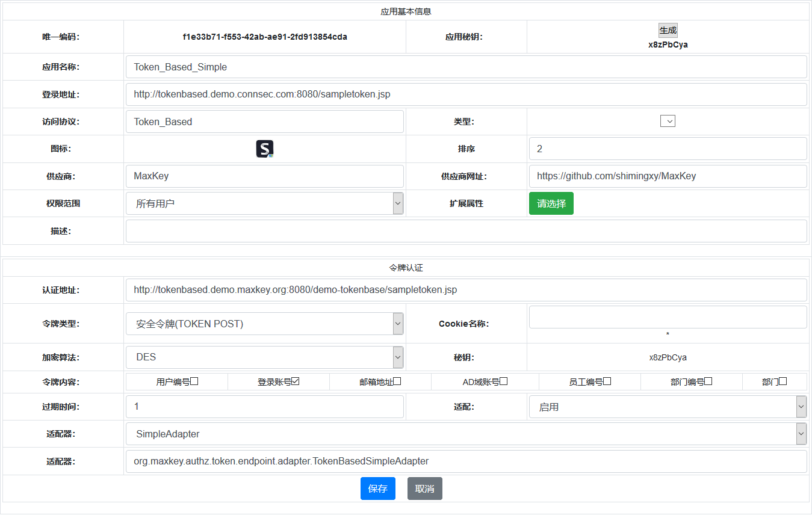The height and width of the screenshot is (524, 812).
Task: Expand the 权限范围 dropdown
Action: point(265,203)
